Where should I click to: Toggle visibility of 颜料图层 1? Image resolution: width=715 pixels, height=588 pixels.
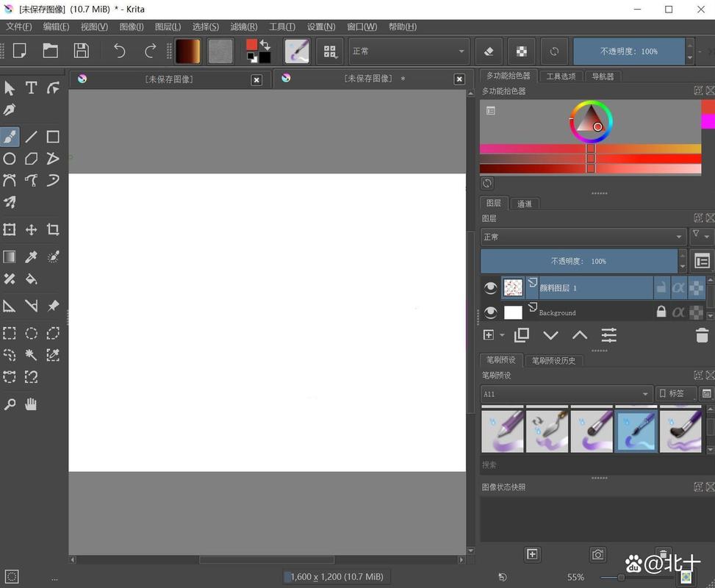(490, 287)
